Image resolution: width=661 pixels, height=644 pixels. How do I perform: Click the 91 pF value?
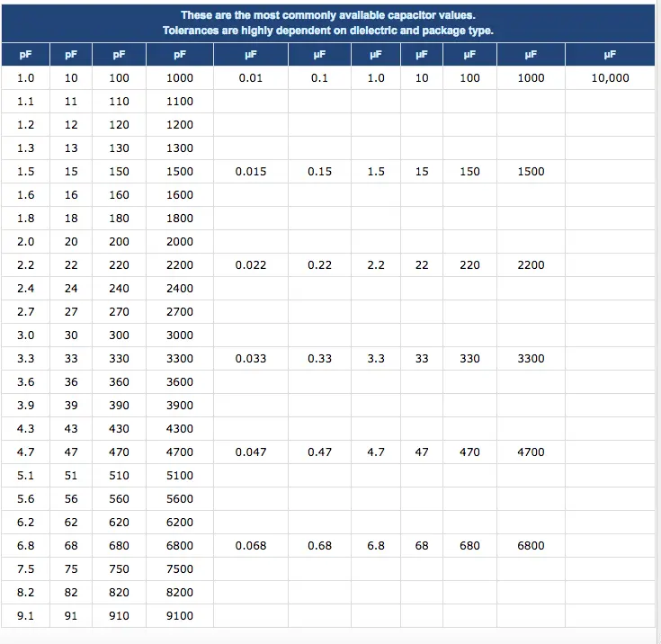click(71, 616)
